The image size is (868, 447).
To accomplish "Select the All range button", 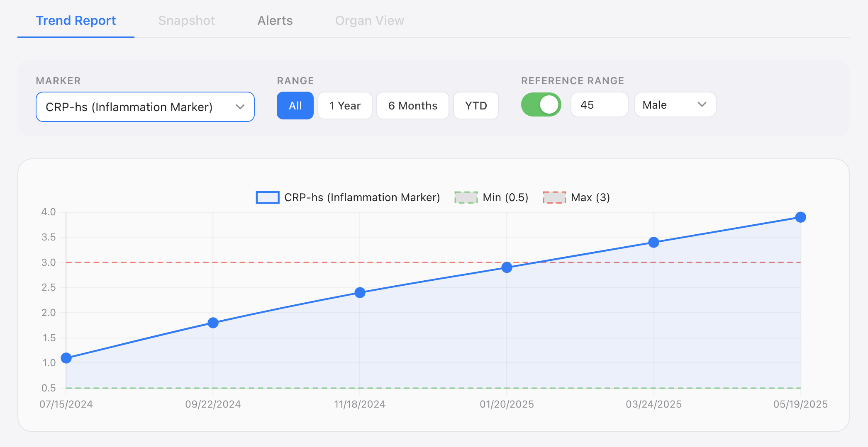I will (x=295, y=106).
